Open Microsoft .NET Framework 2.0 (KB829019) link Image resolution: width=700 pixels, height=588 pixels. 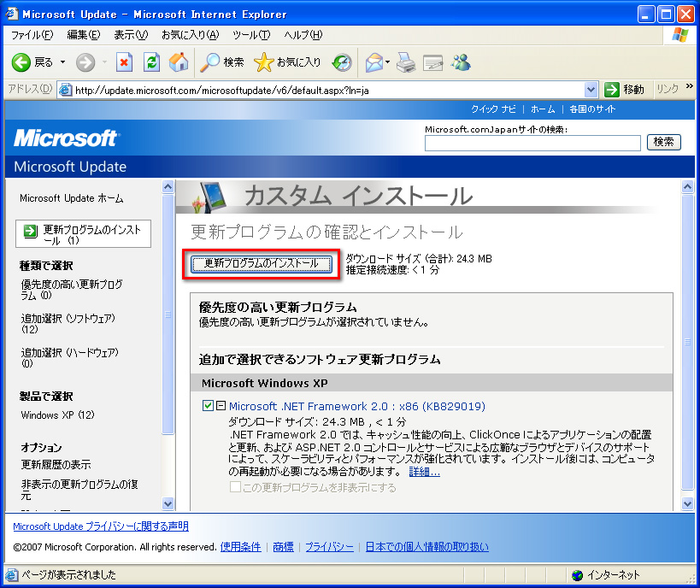356,406
